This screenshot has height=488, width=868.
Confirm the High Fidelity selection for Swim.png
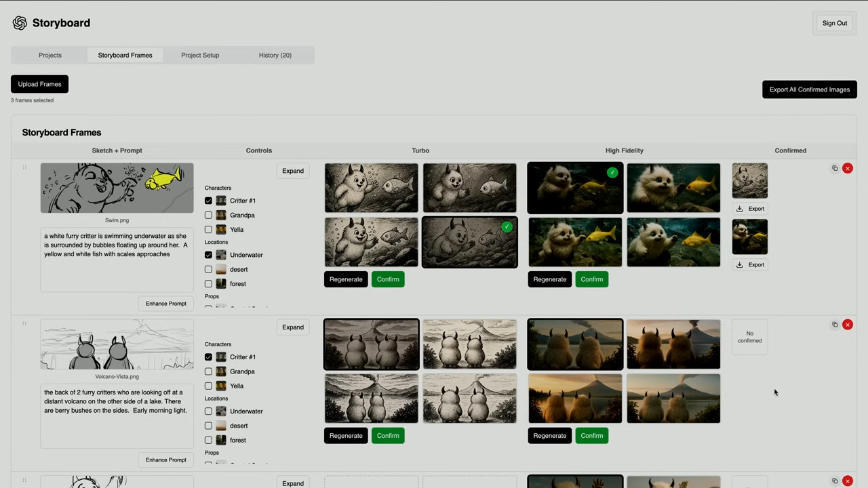[x=592, y=279]
